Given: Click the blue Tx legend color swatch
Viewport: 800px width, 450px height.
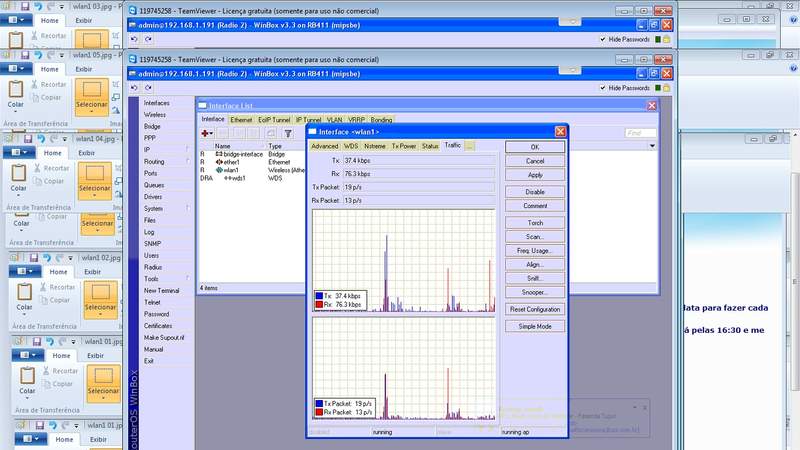Looking at the screenshot, I should 319,296.
